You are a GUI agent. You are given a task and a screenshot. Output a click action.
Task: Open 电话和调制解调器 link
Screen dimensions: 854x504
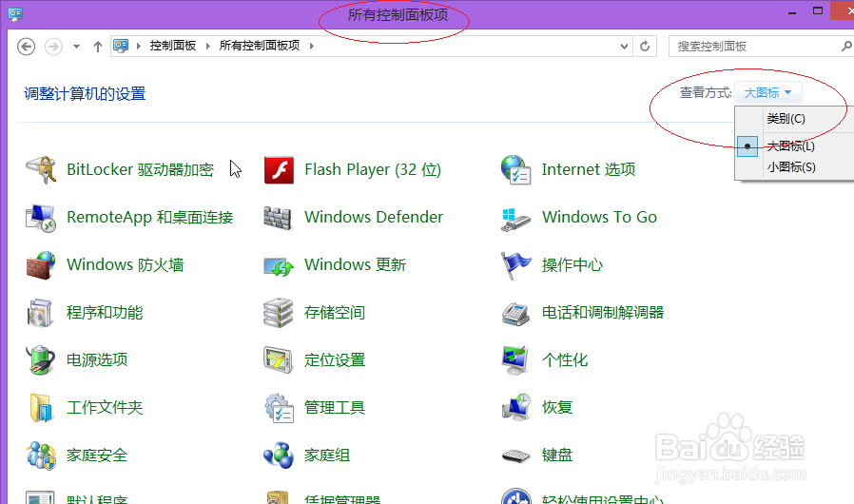click(x=602, y=313)
